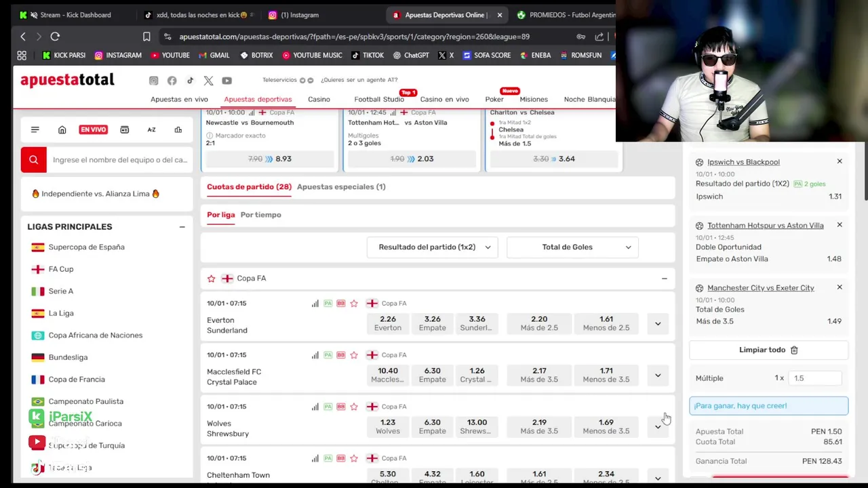Click the bet slip vertical scrollbar

pyautogui.click(x=865, y=172)
